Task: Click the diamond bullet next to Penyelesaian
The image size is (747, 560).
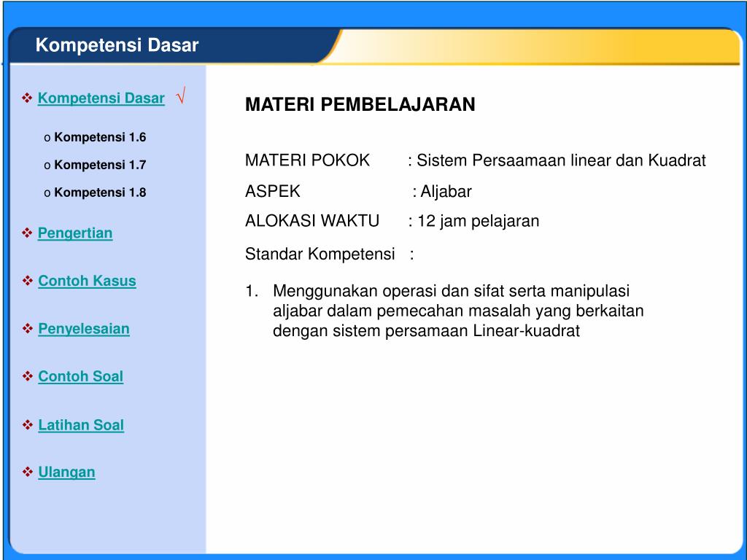Action: tap(27, 328)
